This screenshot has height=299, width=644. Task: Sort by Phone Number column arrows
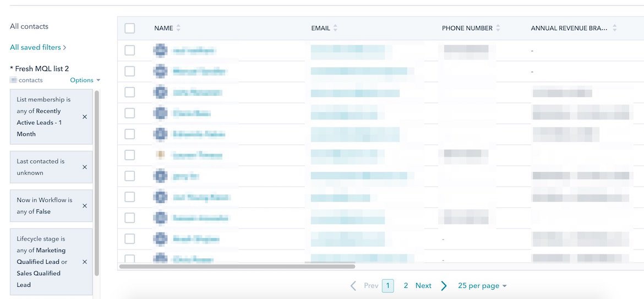point(498,28)
